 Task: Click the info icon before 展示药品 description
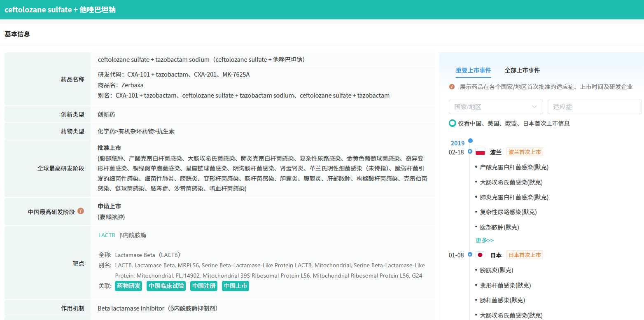click(452, 87)
